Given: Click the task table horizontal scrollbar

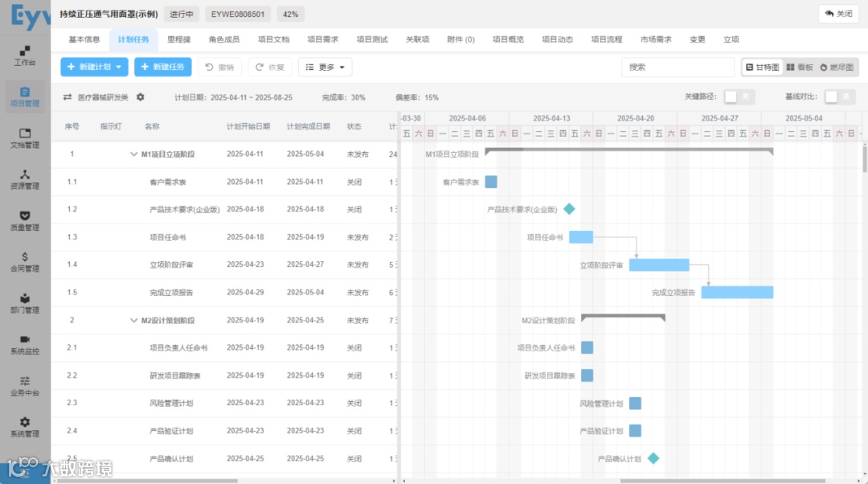Looking at the screenshot, I should point(147,481).
